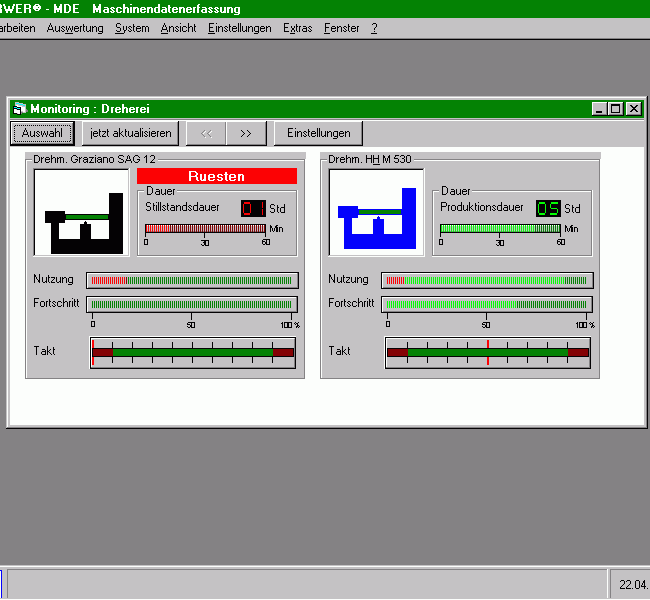The height and width of the screenshot is (600, 650).
Task: Maximize the Monitoring : Dreherei window
Action: click(x=616, y=109)
